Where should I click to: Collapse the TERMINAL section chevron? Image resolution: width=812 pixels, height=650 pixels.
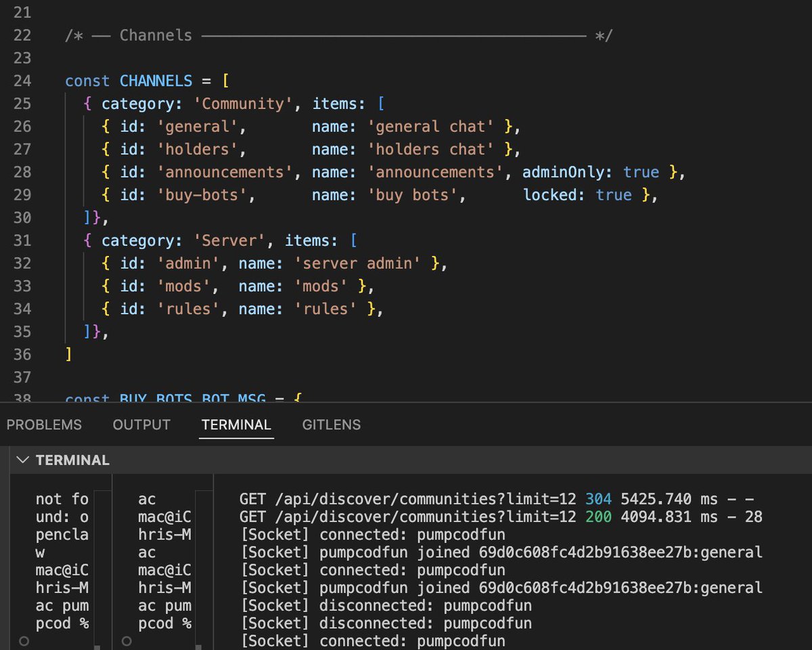pyautogui.click(x=22, y=460)
